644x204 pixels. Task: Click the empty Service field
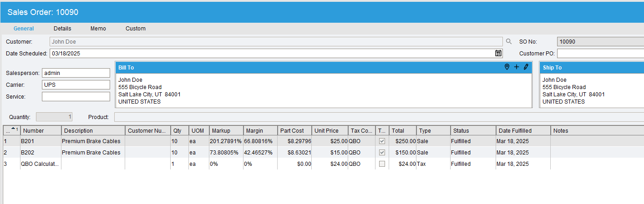(x=76, y=96)
